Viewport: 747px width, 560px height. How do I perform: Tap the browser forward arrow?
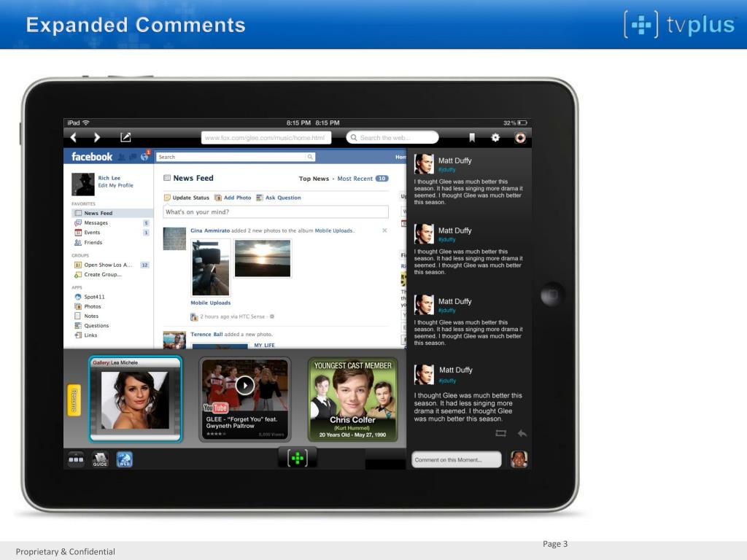point(97,138)
